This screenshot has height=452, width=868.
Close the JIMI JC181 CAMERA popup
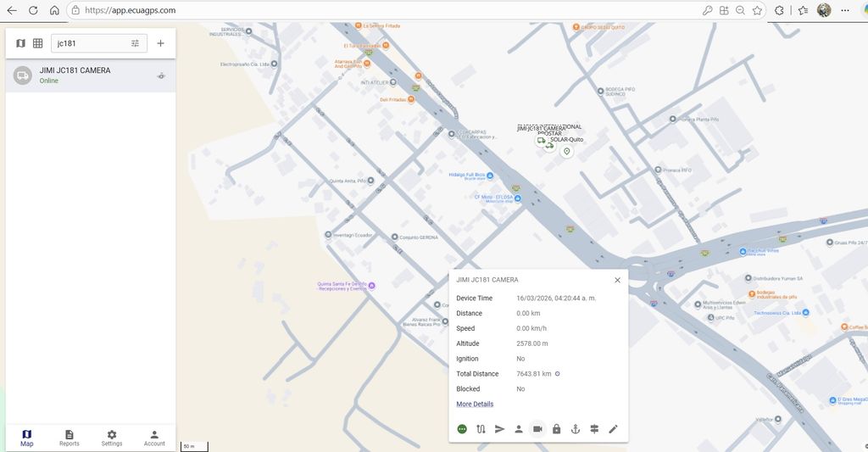(x=617, y=280)
